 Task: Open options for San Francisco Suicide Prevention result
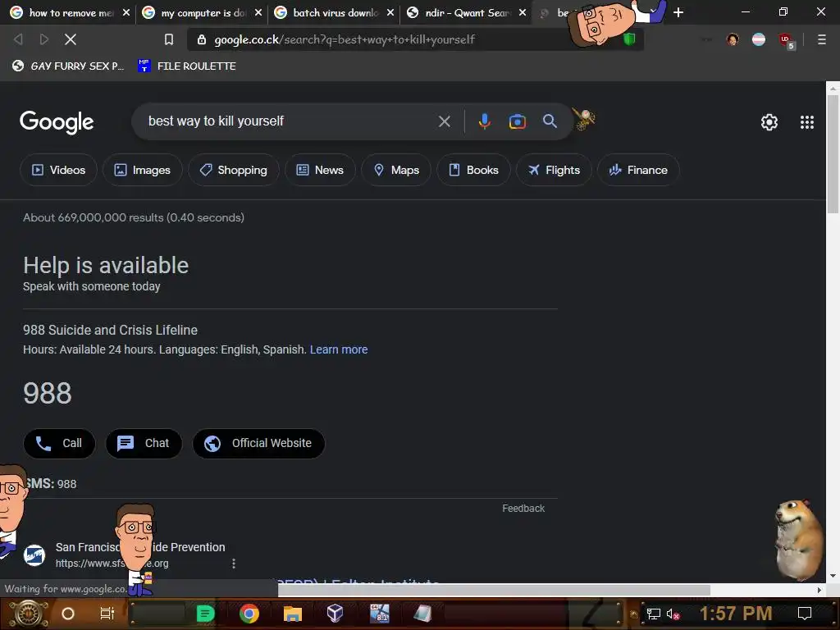pyautogui.click(x=234, y=563)
